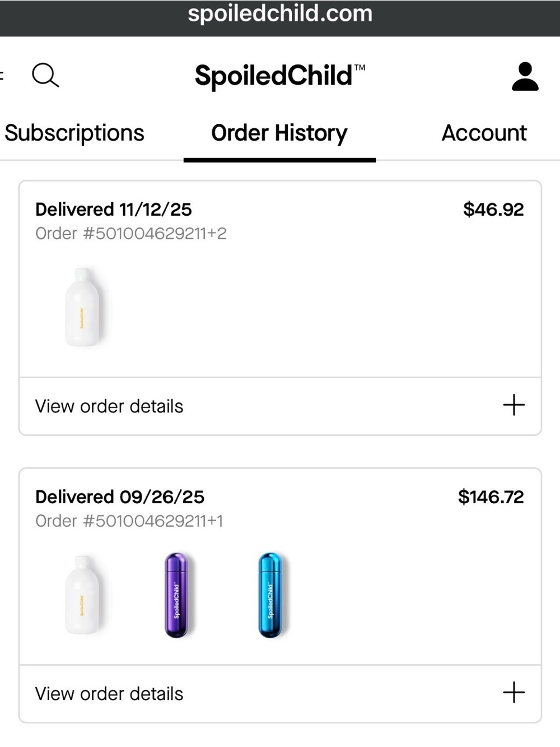Screen dimensions: 560x747
Task: Open View order details for $146.72 order
Action: (x=280, y=694)
